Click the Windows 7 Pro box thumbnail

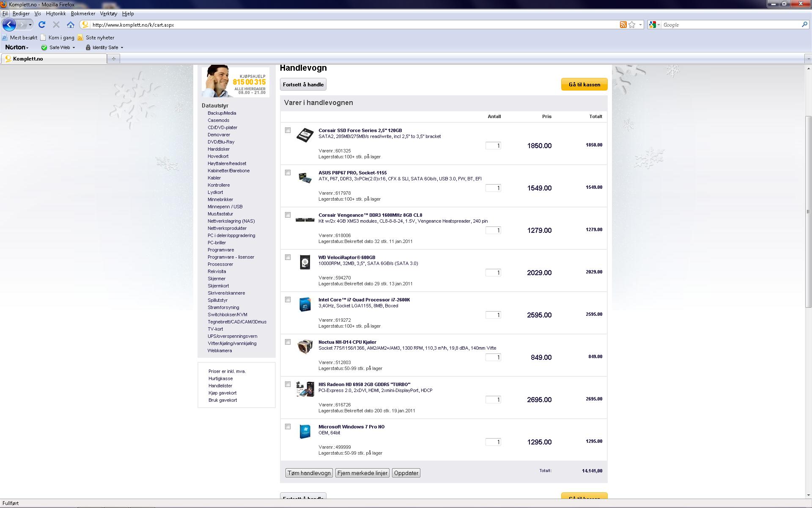305,431
